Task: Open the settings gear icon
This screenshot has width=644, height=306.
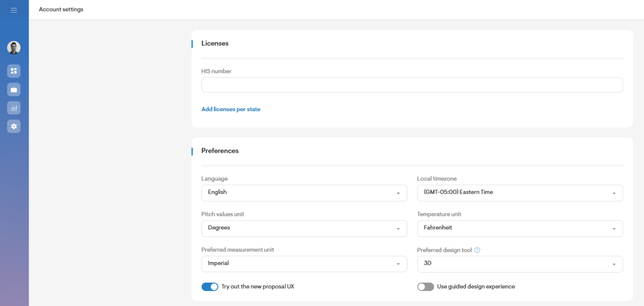Action: click(14, 127)
